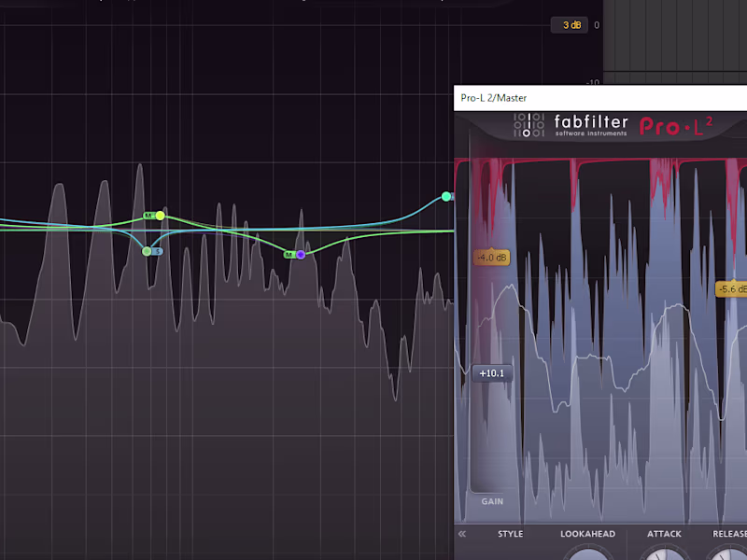Click the LOOKAHEAD label
Viewport: 747px width, 560px height.
587,534
